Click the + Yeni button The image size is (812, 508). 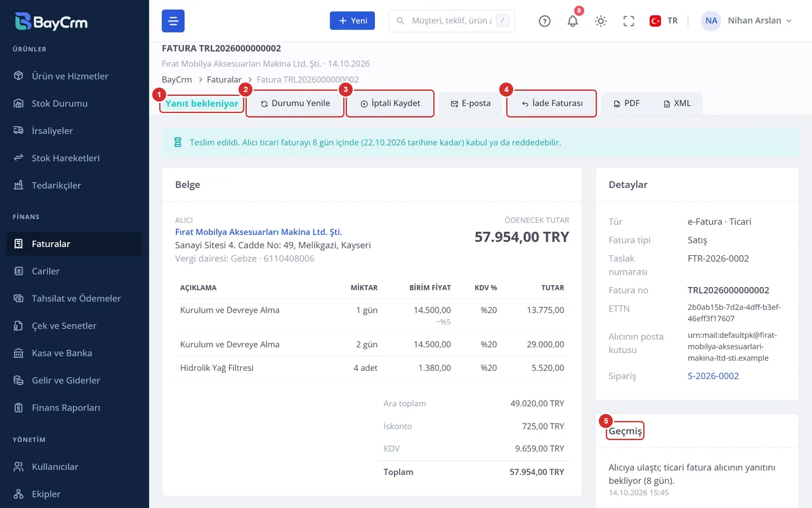pyautogui.click(x=352, y=21)
